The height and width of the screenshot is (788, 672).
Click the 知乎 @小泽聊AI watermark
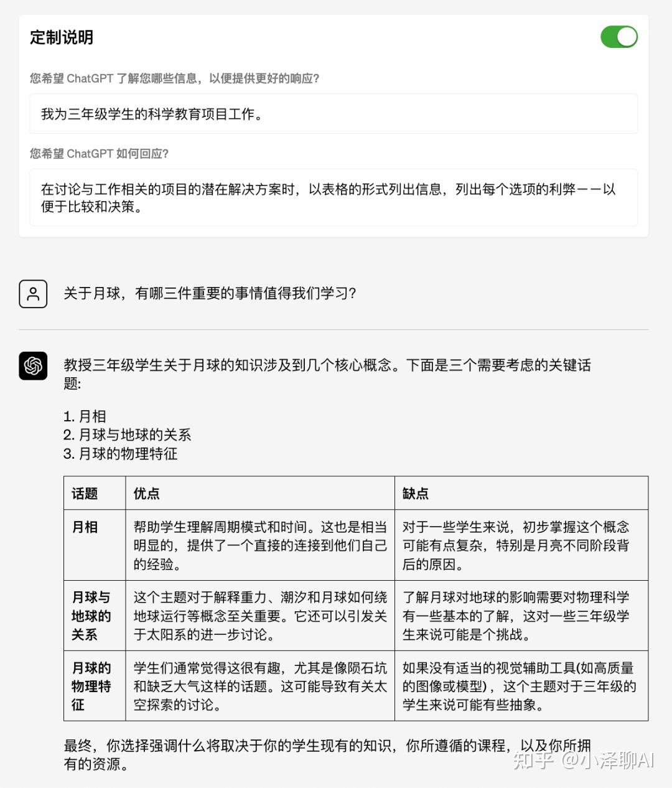[584, 760]
